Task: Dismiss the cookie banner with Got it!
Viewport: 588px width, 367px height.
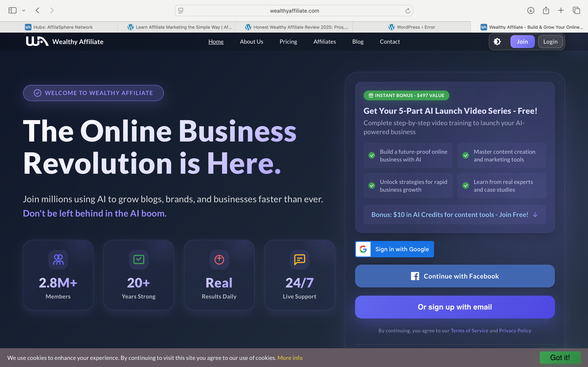Action: (560, 357)
